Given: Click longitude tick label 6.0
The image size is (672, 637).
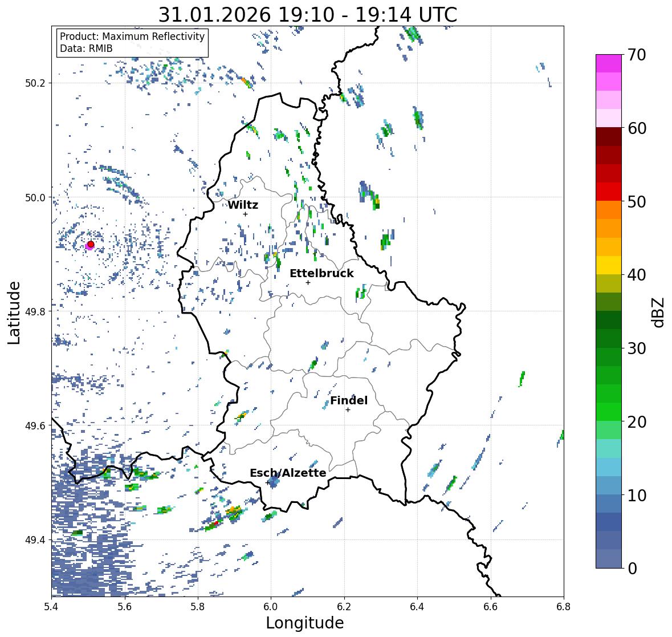Looking at the screenshot, I should tap(271, 607).
